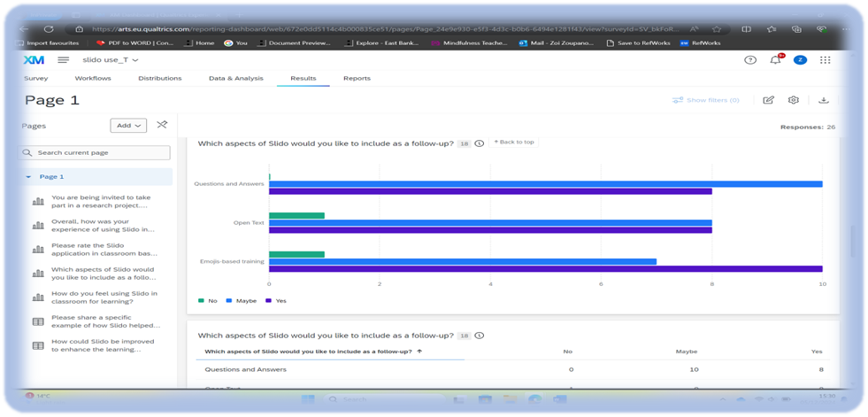The image size is (868, 417).
Task: Click the Maybe bar for Questions and Answers
Action: tap(546, 184)
